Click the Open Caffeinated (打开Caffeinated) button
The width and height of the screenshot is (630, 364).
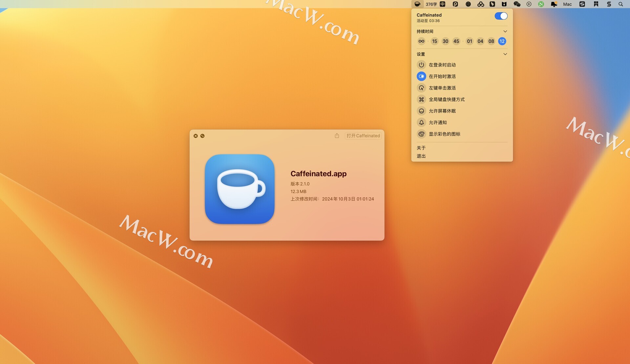pos(363,136)
